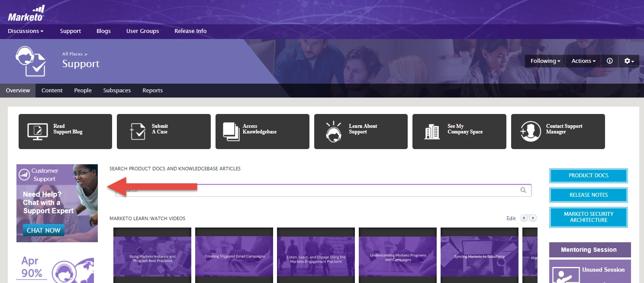Expand the Following dropdown
644x283 pixels.
pyautogui.click(x=545, y=61)
